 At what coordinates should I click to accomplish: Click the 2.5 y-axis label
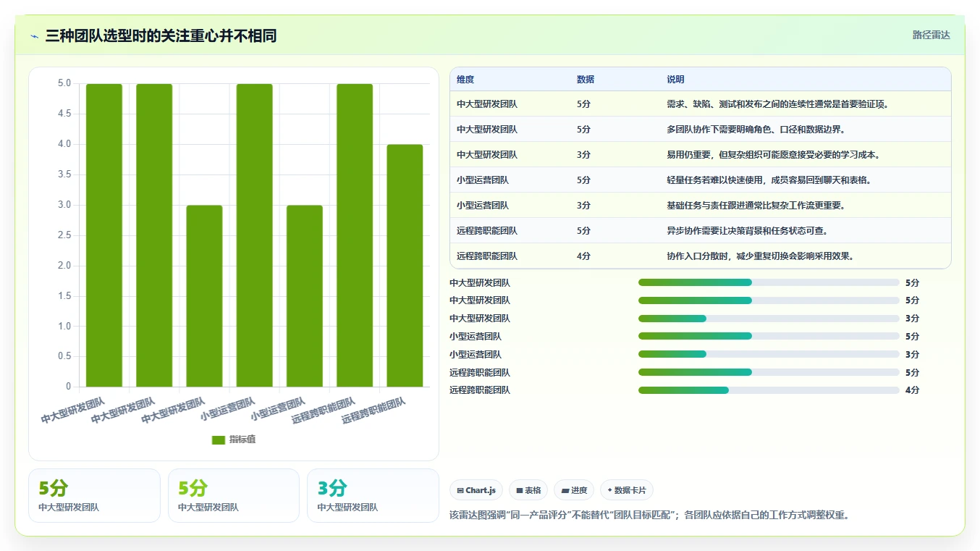pos(64,235)
